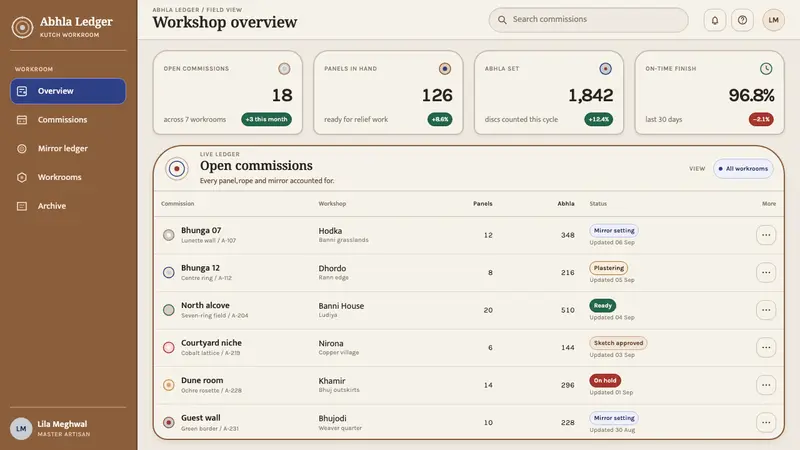Open more options for Dune room
This screenshot has height=450, width=800.
tap(766, 385)
